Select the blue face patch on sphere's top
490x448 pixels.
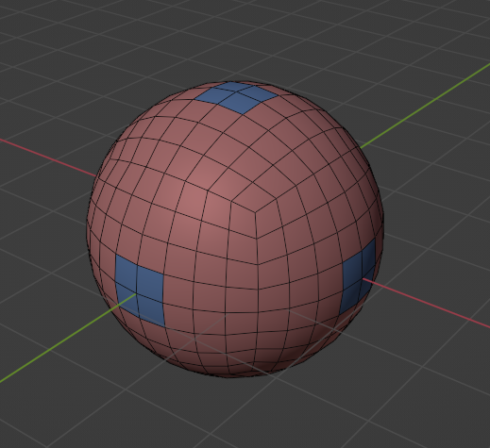pos(235,96)
